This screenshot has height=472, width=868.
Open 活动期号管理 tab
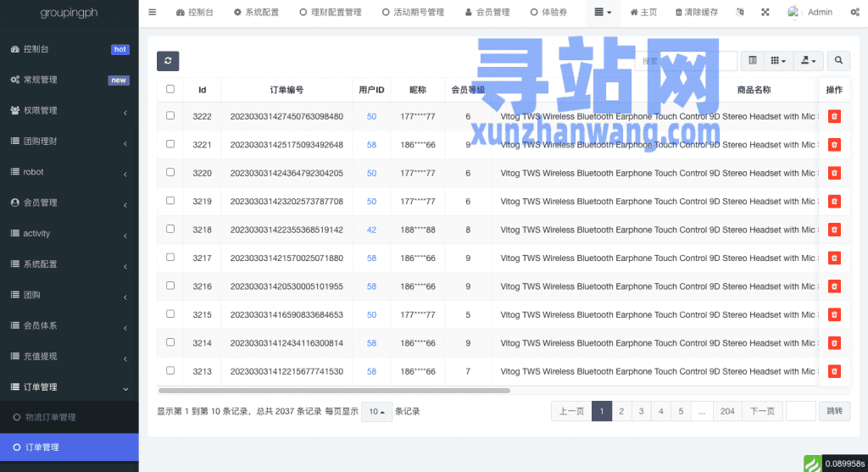[x=413, y=12]
